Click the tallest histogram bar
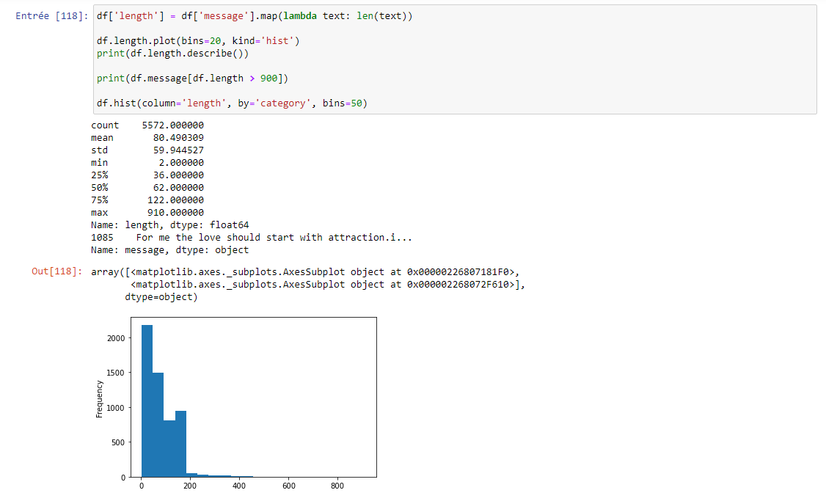The image size is (826, 504). 147,401
